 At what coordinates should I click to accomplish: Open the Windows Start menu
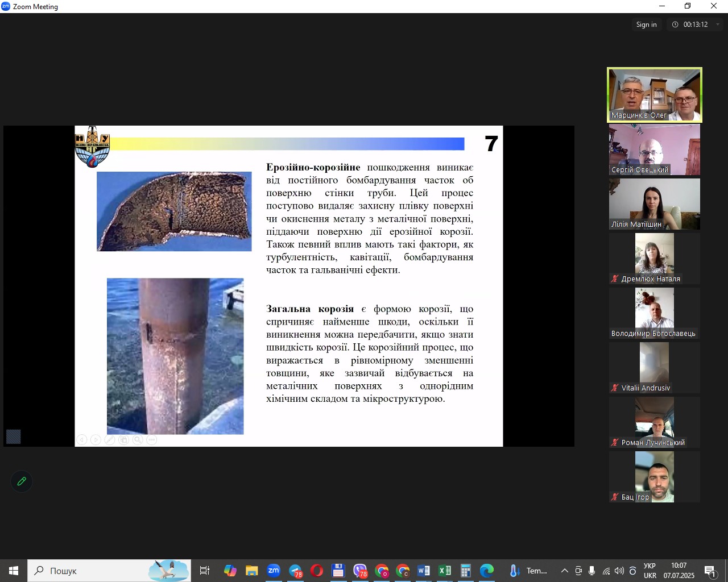(x=14, y=571)
